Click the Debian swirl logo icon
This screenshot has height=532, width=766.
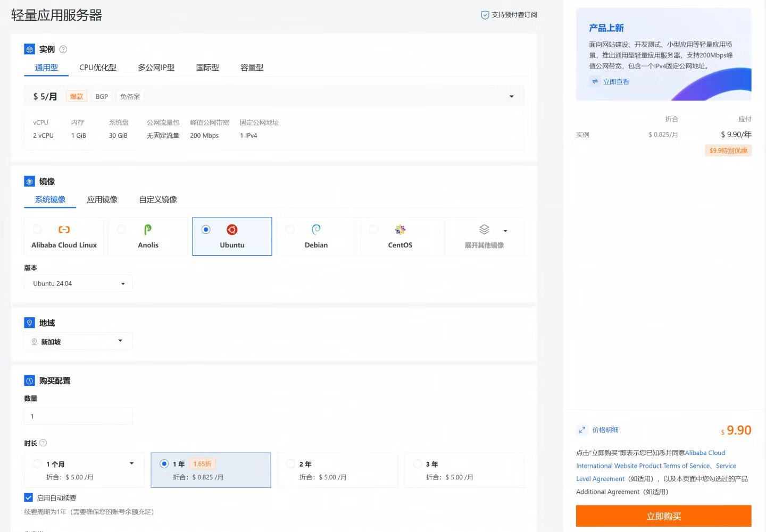coord(316,230)
